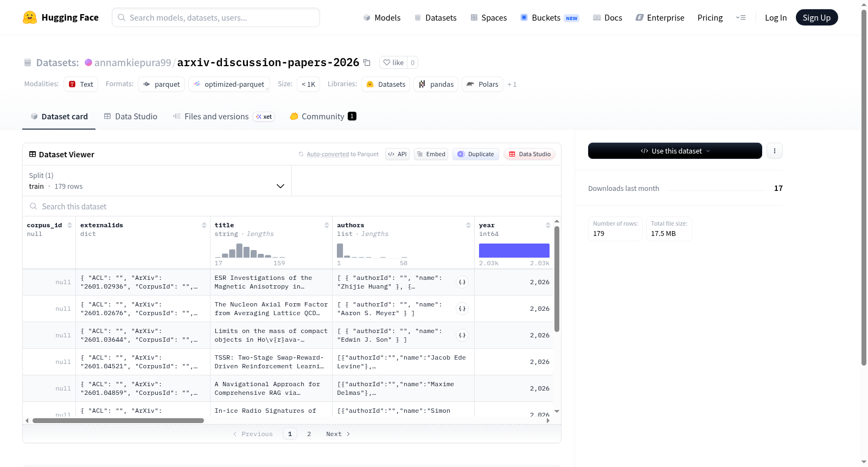The width and height of the screenshot is (868, 467).
Task: Open the Use this dataset dropdown
Action: 675,151
